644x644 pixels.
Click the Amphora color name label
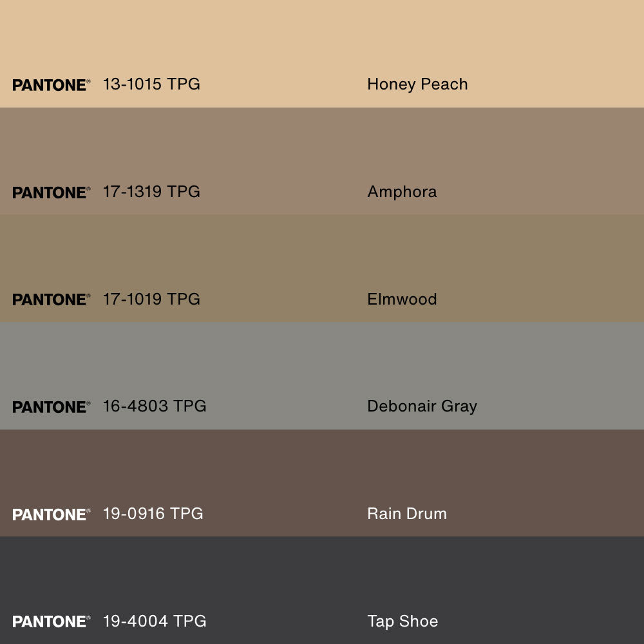[x=402, y=192]
